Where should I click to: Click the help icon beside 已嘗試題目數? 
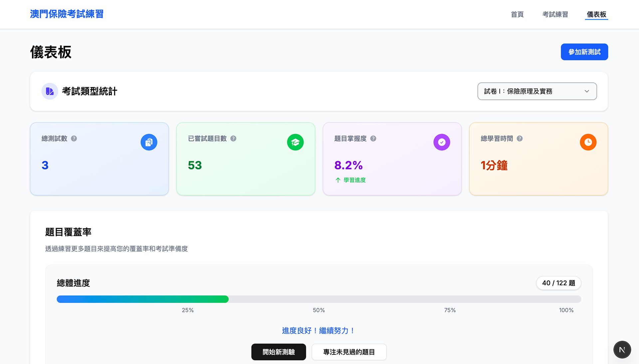click(x=233, y=138)
